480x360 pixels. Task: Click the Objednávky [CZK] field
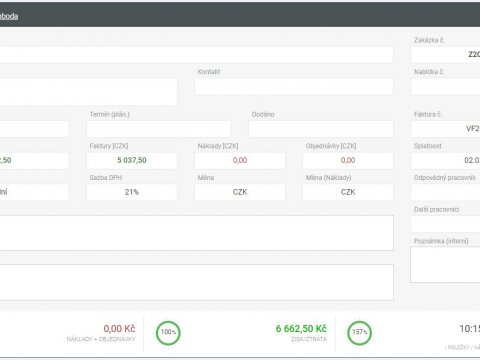tap(348, 161)
